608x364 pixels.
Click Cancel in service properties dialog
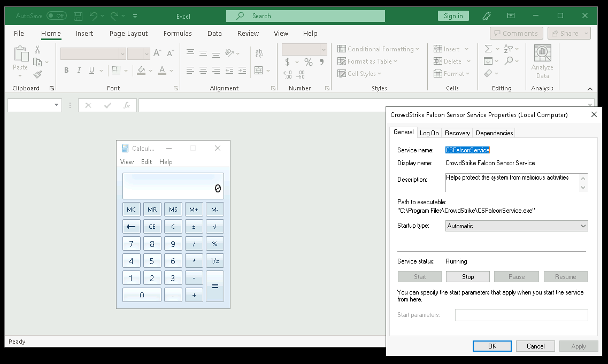[535, 346]
